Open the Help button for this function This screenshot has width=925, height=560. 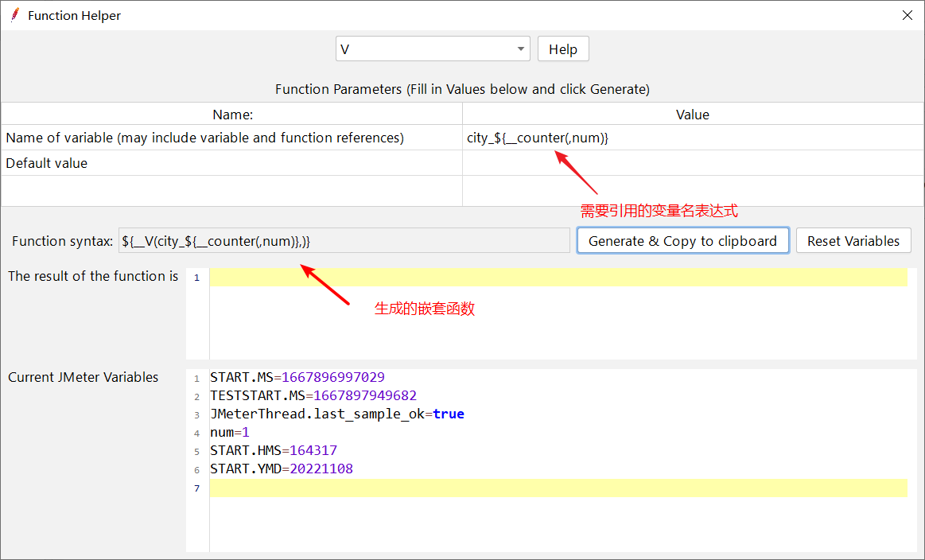pyautogui.click(x=562, y=49)
